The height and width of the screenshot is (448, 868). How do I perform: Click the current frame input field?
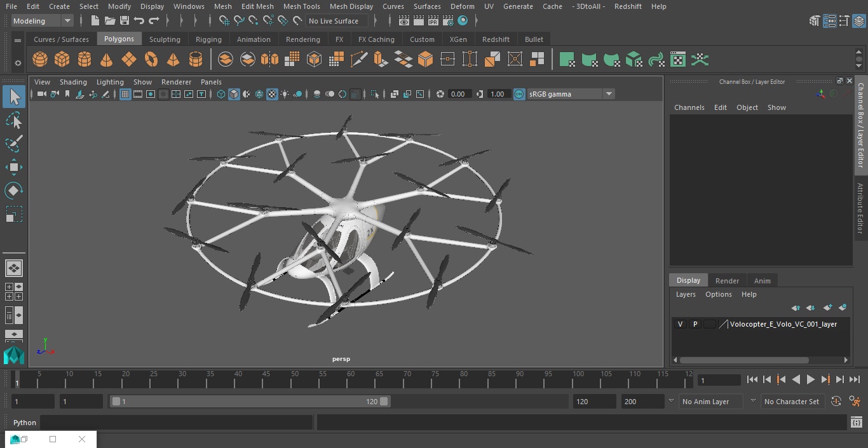tap(719, 380)
